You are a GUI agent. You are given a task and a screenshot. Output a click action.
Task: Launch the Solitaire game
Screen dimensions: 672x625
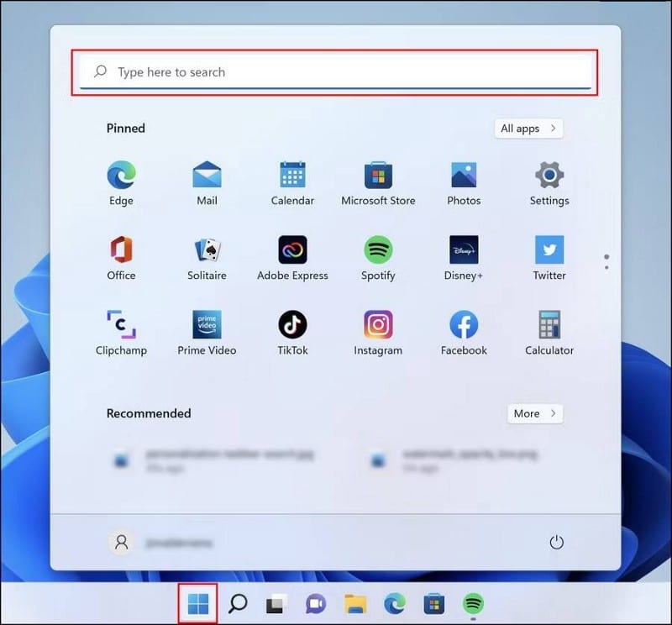[x=207, y=249]
